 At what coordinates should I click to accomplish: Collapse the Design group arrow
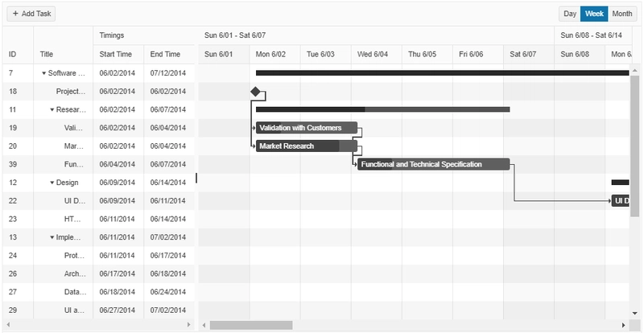52,183
